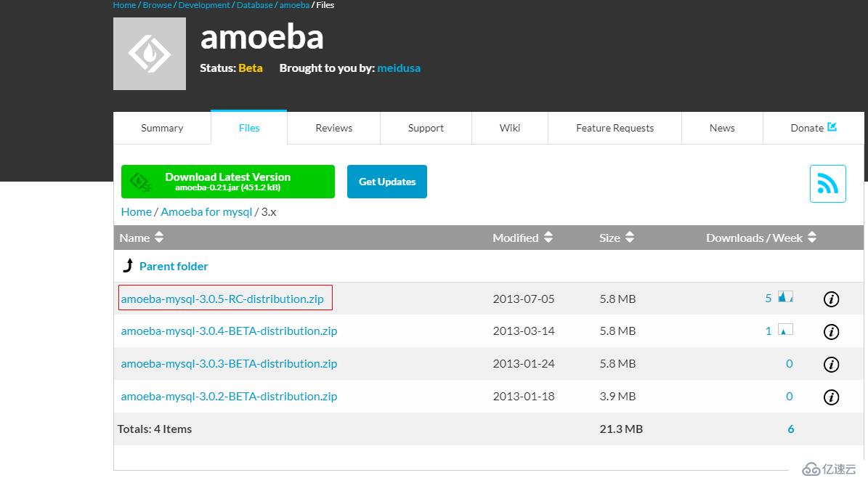Open weekly downloads chart for 3.0.4-BETA
Viewport: 868px width, 478px height.
point(785,330)
